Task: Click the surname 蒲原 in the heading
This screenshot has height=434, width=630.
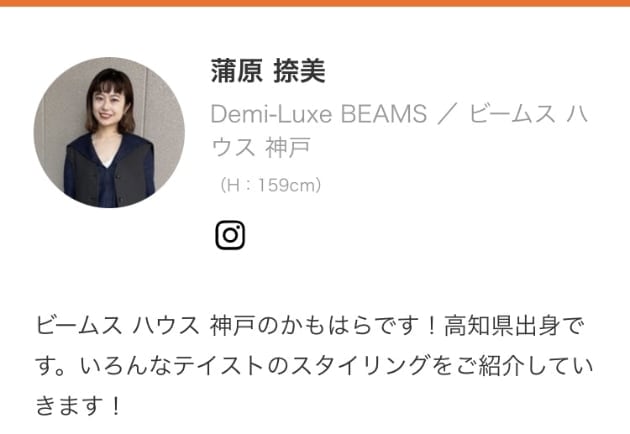Action: tap(237, 71)
